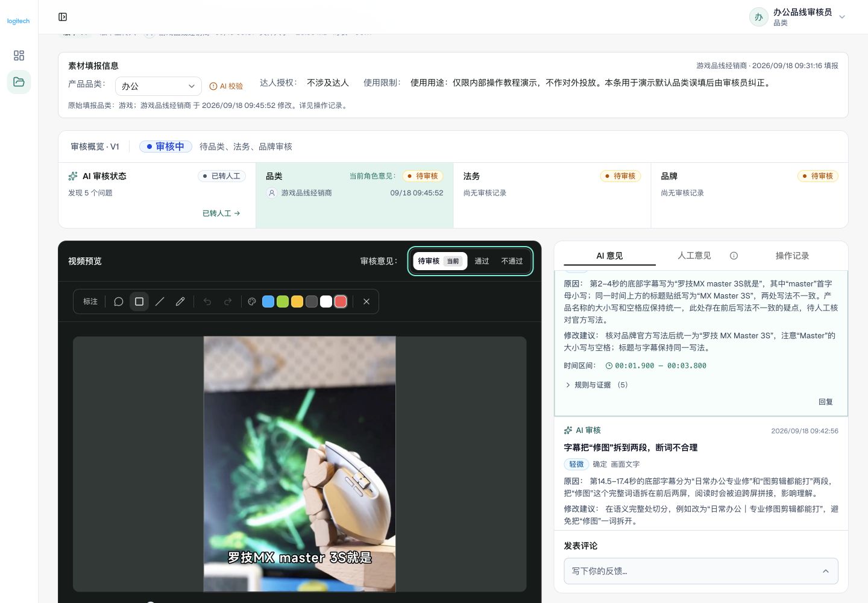This screenshot has width=868, height=603.
Task: Click the clock icon beside 时间区间
Action: [609, 366]
